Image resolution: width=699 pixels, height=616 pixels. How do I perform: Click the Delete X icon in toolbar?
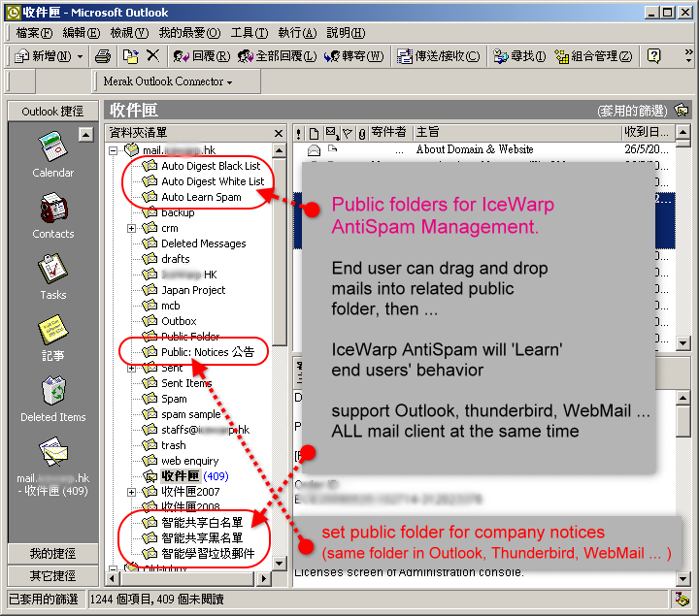coord(153,55)
